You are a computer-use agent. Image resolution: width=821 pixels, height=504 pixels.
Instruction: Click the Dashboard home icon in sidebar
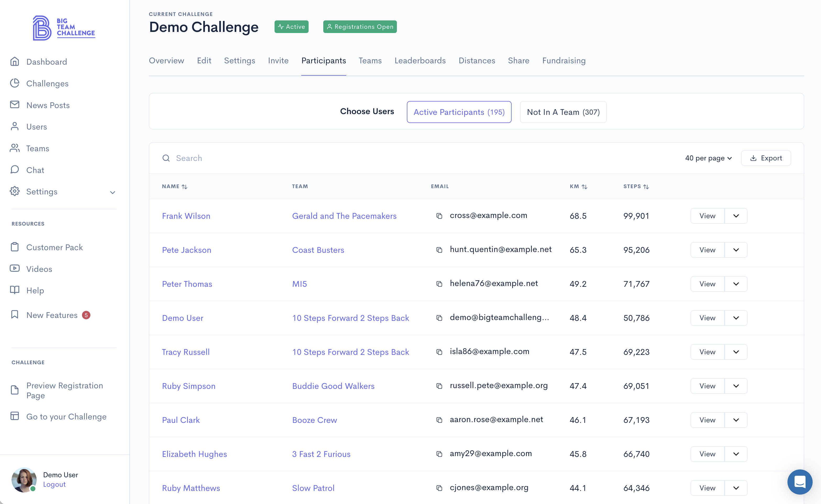pos(15,62)
